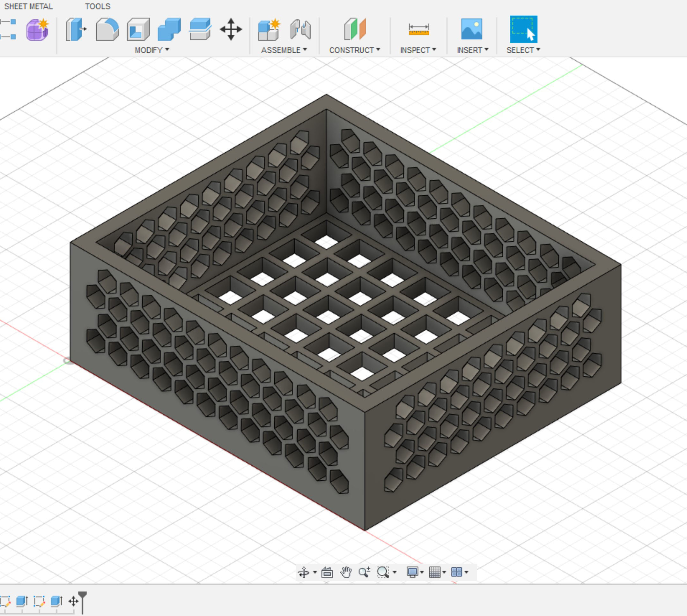Viewport: 687px width, 616px height.
Task: Expand the CONSTRUCT dropdown menu
Action: (x=355, y=50)
